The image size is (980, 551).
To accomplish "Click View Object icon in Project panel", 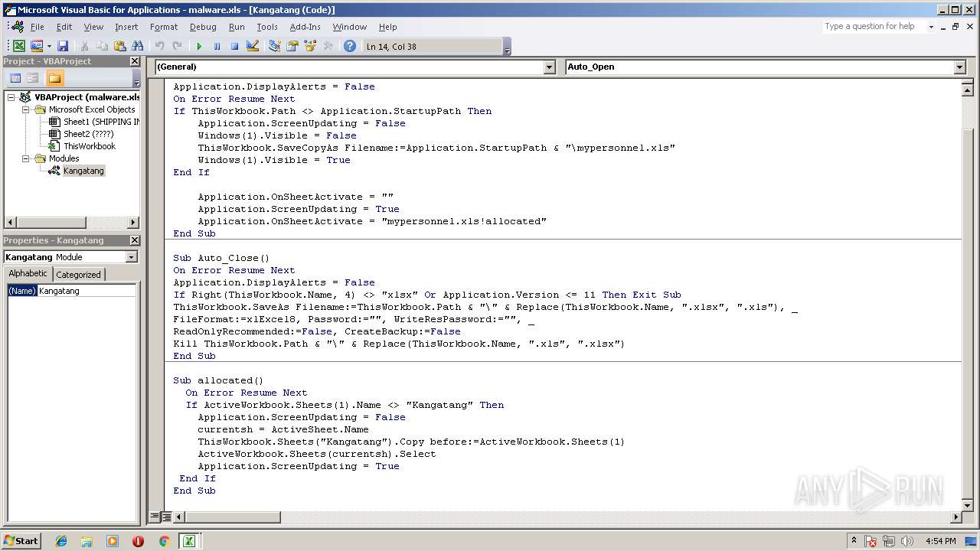I will 33,78.
